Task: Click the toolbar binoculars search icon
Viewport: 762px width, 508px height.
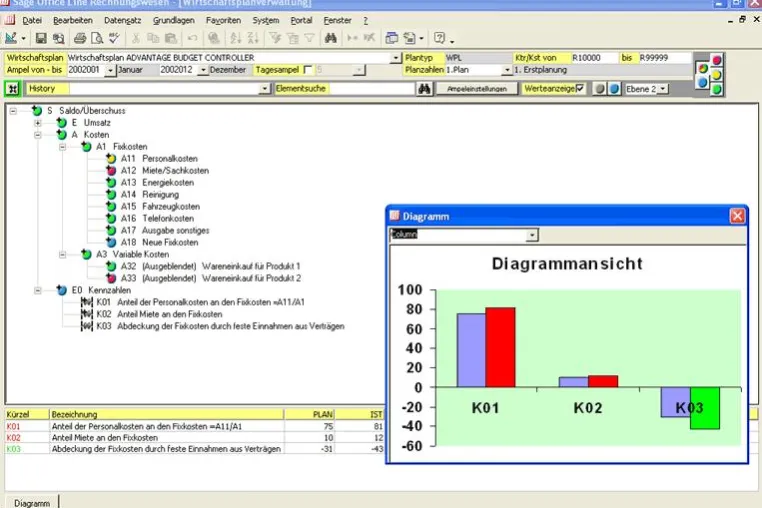Action: [x=331, y=38]
